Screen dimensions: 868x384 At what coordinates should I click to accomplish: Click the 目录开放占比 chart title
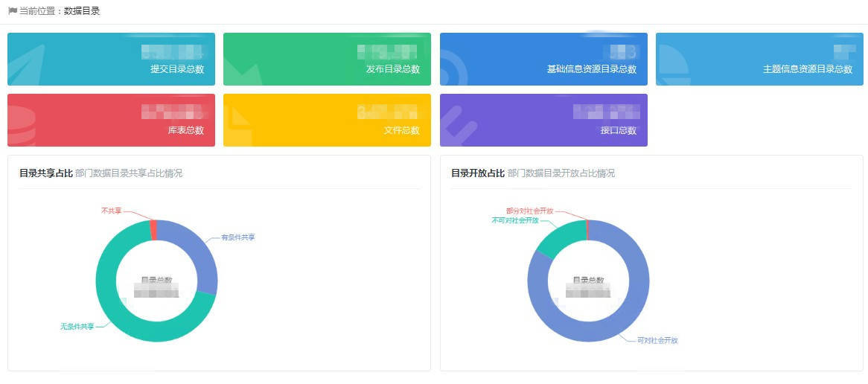coord(478,173)
